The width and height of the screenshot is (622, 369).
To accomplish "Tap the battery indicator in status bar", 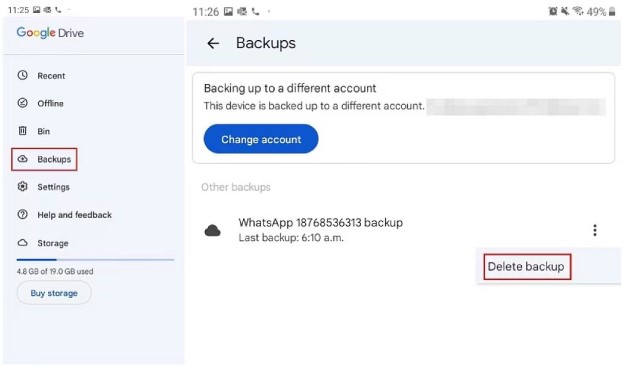I will (612, 11).
